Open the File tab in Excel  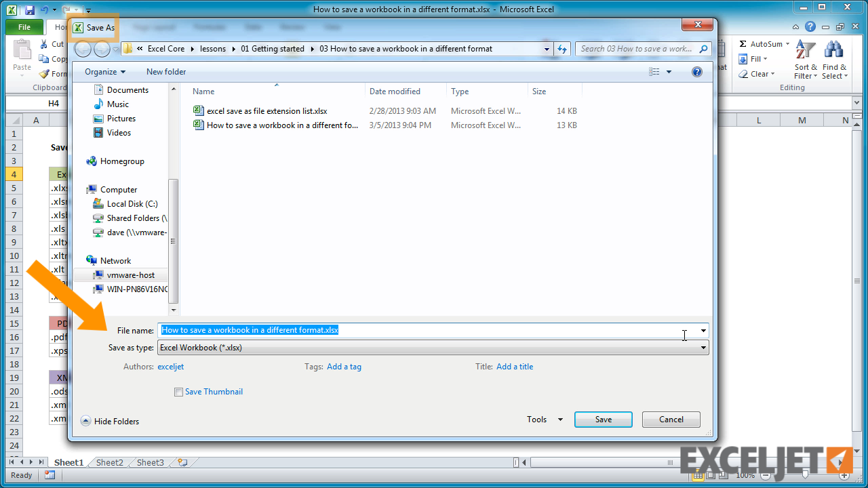point(24,27)
